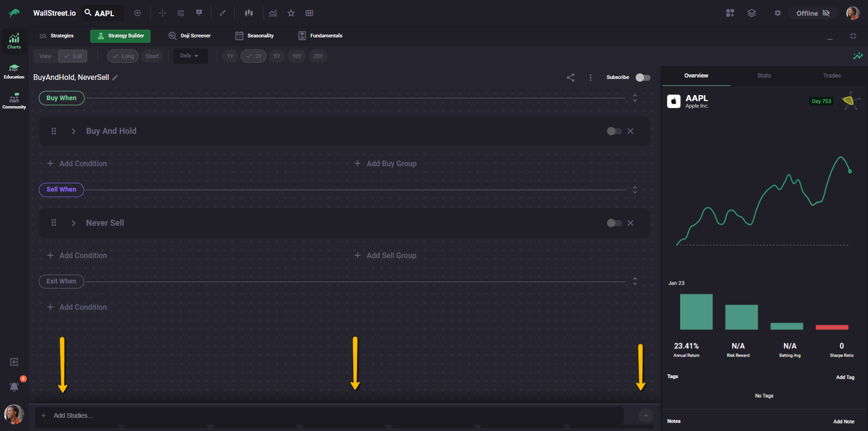The image size is (868, 431).
Task: Click the share strategy icon
Action: [x=571, y=78]
